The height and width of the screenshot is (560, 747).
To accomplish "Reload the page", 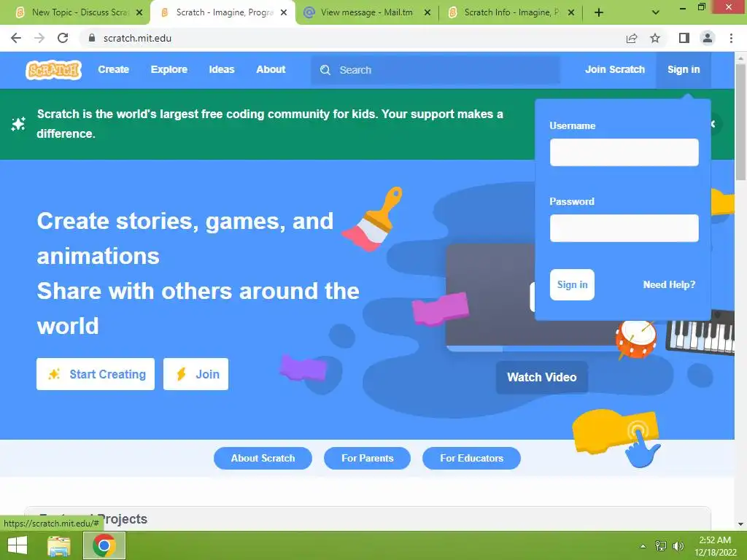I will tap(63, 38).
